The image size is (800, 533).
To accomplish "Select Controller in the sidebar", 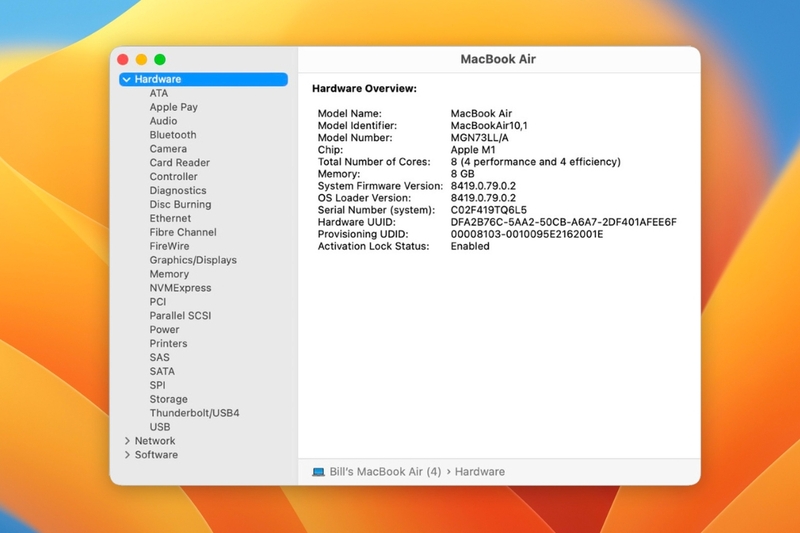I will [x=173, y=176].
